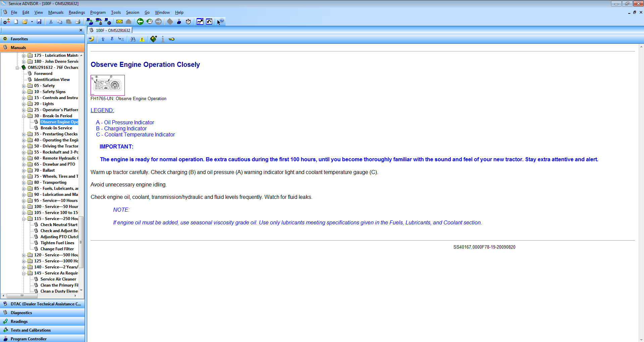Open the DTAC panel
The height and width of the screenshot is (342, 644).
pyautogui.click(x=42, y=304)
